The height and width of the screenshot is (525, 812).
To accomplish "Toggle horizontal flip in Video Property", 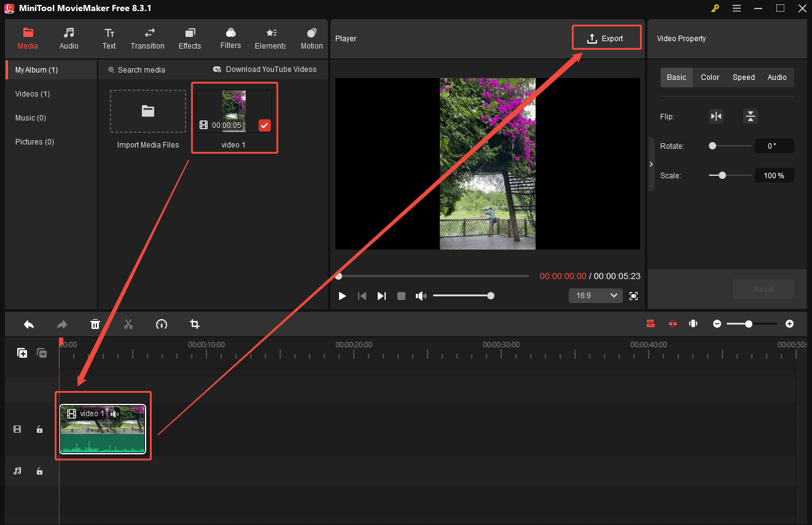I will pos(716,116).
